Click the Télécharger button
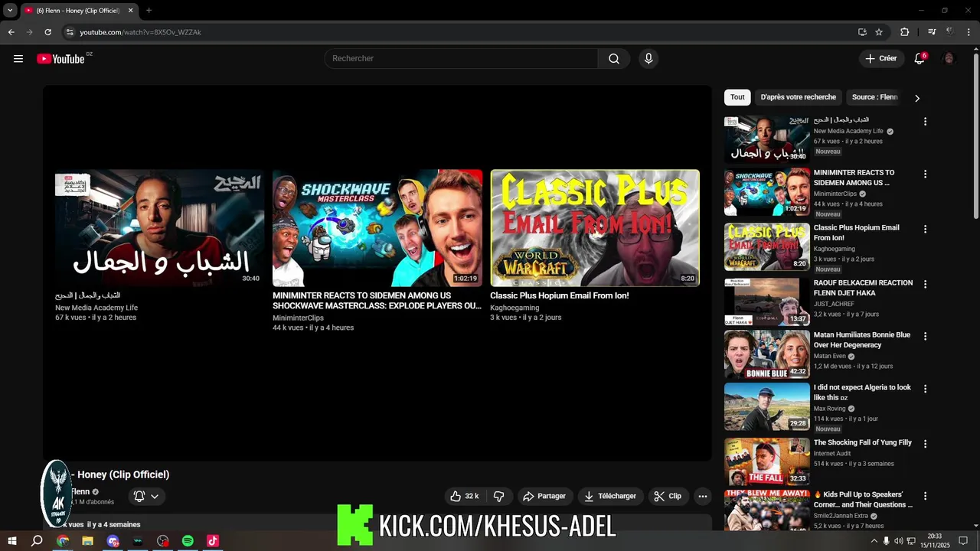980x551 pixels. click(610, 496)
